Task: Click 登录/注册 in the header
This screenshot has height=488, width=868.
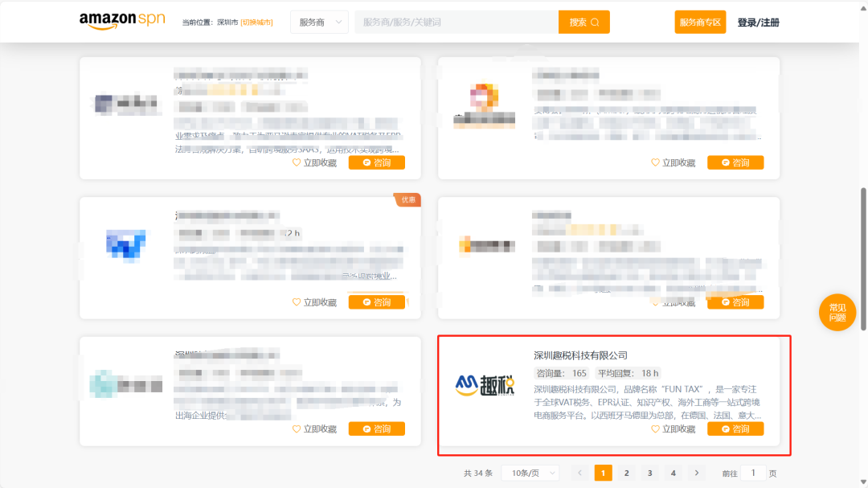Action: coord(759,22)
